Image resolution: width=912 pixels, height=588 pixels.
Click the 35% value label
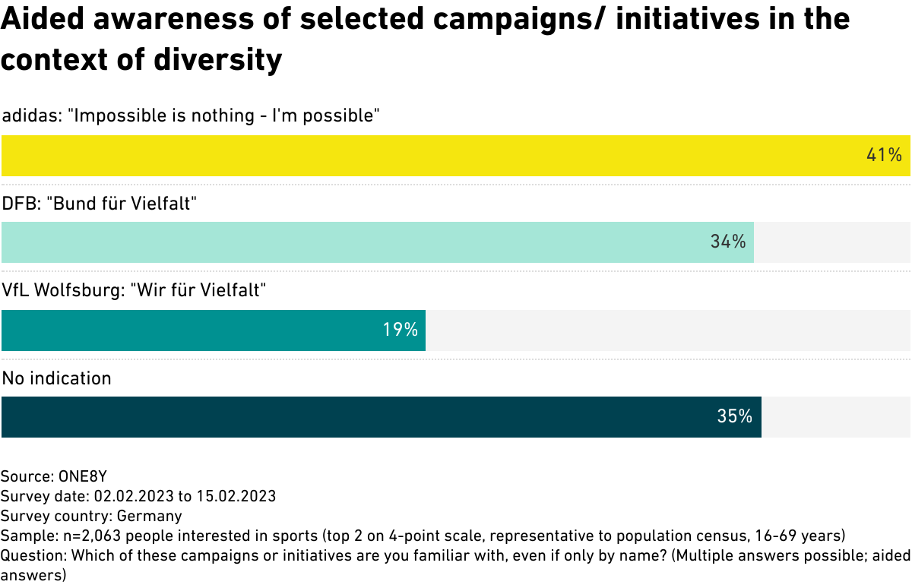point(734,417)
